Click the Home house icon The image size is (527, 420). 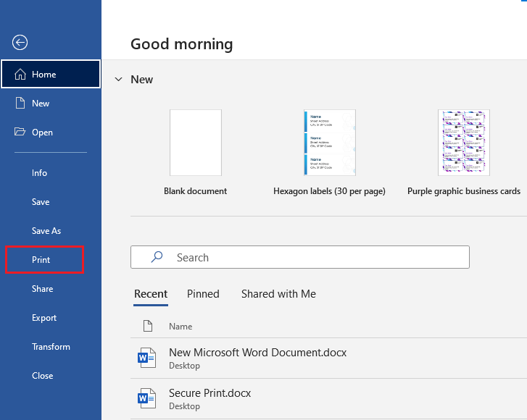[x=20, y=74]
